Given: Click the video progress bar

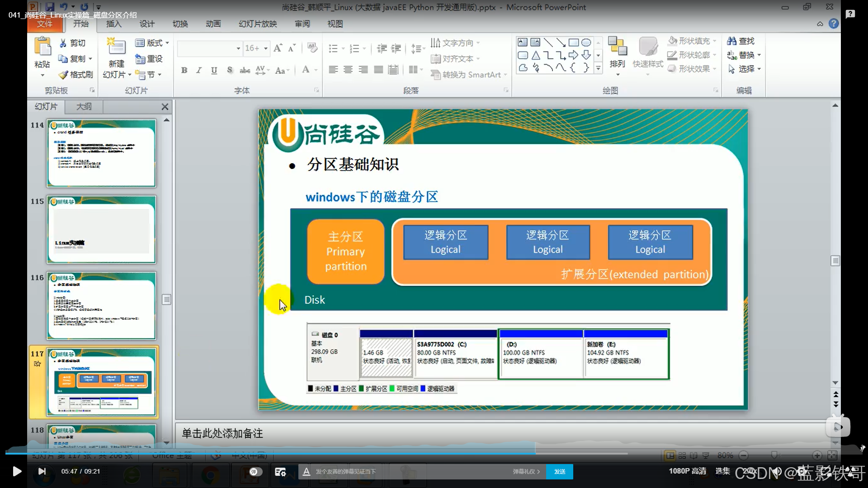Looking at the screenshot, I should (316, 453).
